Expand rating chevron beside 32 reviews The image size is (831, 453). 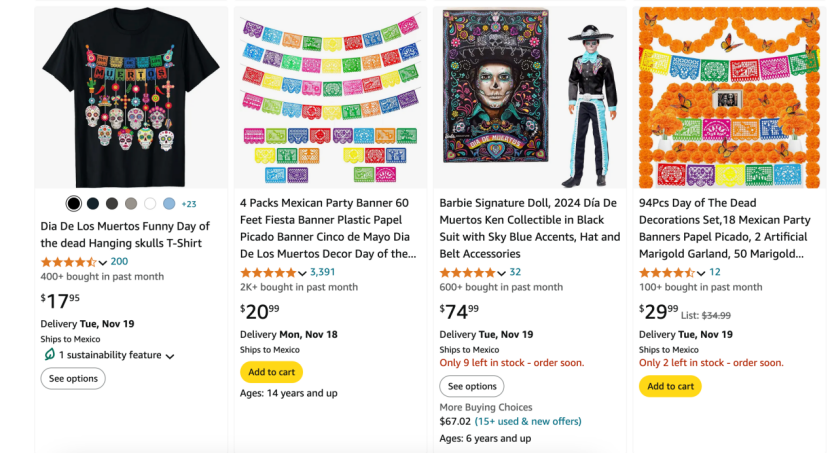tap(502, 273)
